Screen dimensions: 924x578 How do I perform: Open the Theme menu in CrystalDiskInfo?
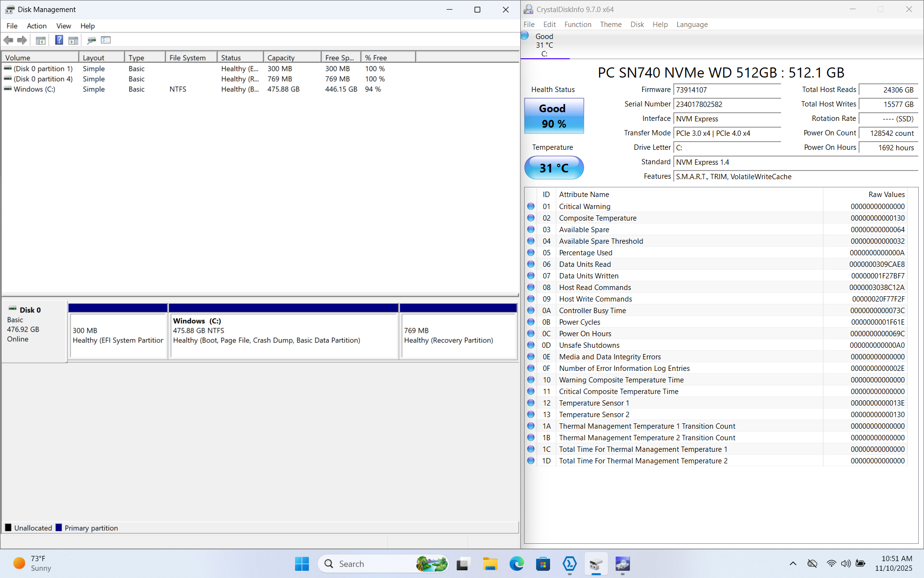click(610, 25)
